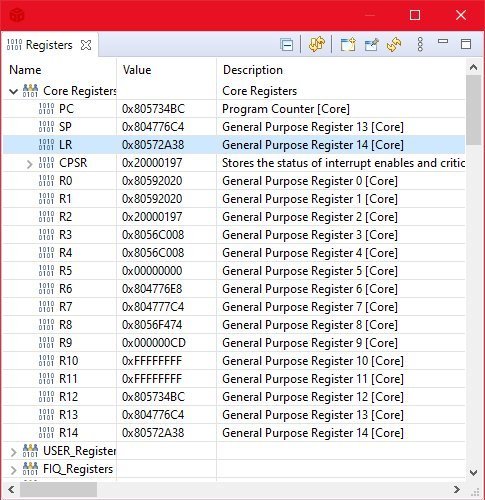The height and width of the screenshot is (500, 485).
Task: Maximize the application window
Action: pyautogui.click(x=415, y=15)
